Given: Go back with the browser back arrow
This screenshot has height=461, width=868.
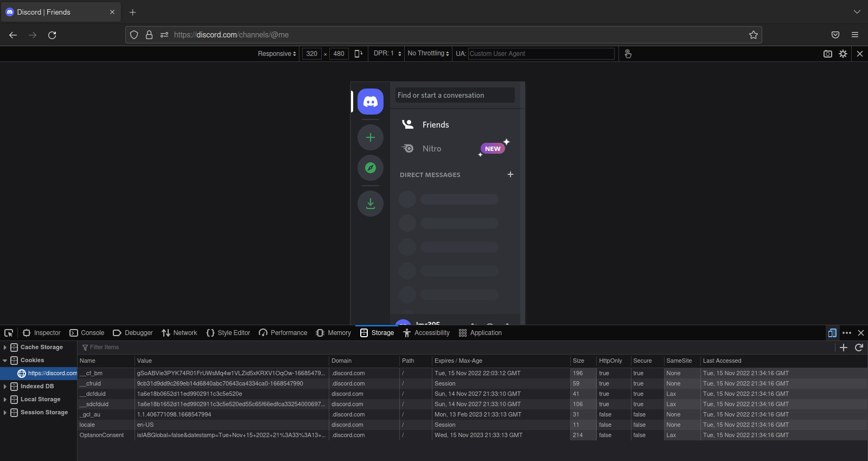Looking at the screenshot, I should pos(13,35).
